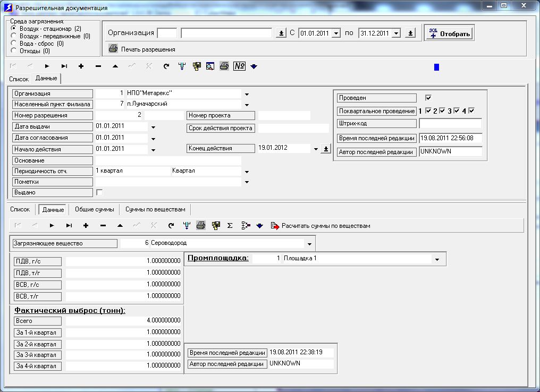Switch to lower 'Список' tab
540x392 pixels.
point(20,209)
